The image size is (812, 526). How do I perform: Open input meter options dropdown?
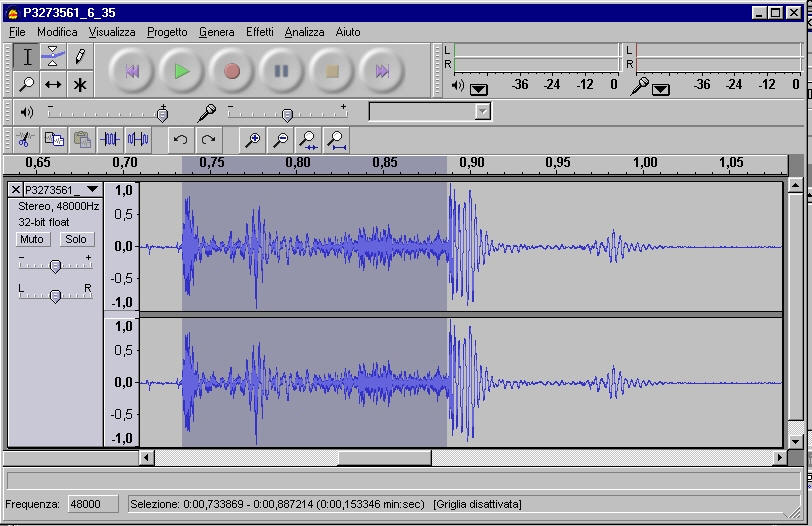(660, 90)
